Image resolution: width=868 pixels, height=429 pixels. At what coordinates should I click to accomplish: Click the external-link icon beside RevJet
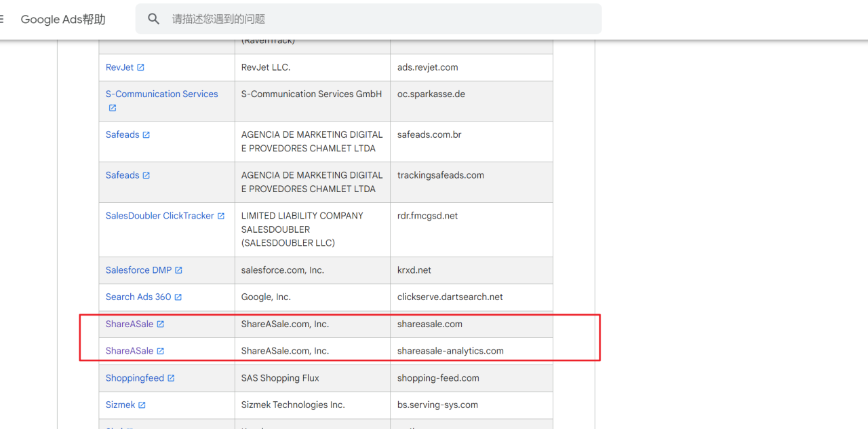pos(141,67)
